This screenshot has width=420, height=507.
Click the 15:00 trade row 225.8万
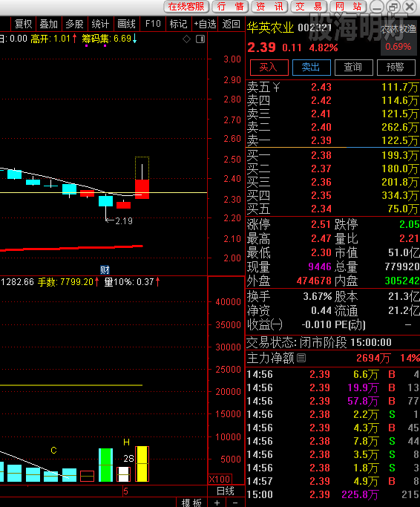point(333,494)
